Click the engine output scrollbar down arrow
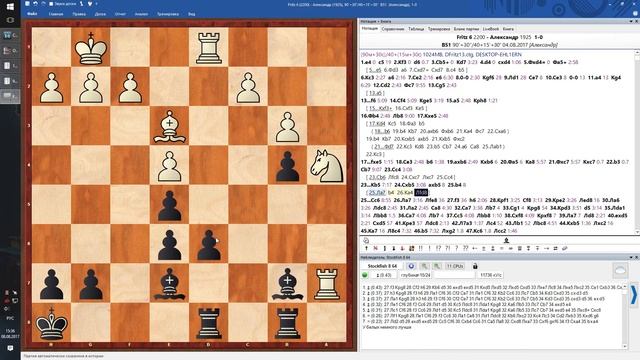Screen dimensions: 640x360 624,347
